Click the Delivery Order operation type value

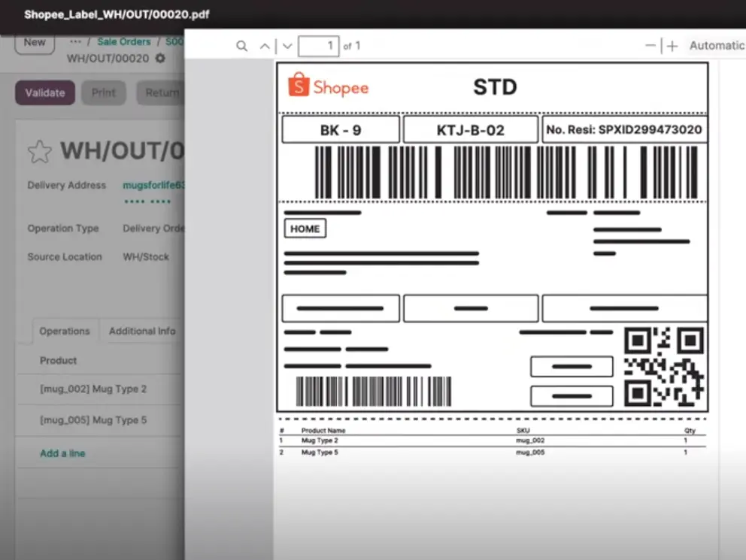(153, 229)
